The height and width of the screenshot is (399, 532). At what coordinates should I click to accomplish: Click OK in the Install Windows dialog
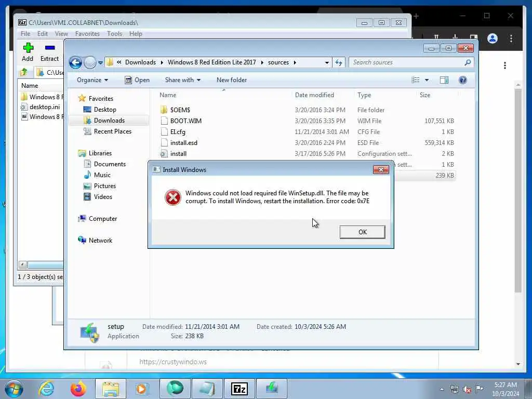362,232
